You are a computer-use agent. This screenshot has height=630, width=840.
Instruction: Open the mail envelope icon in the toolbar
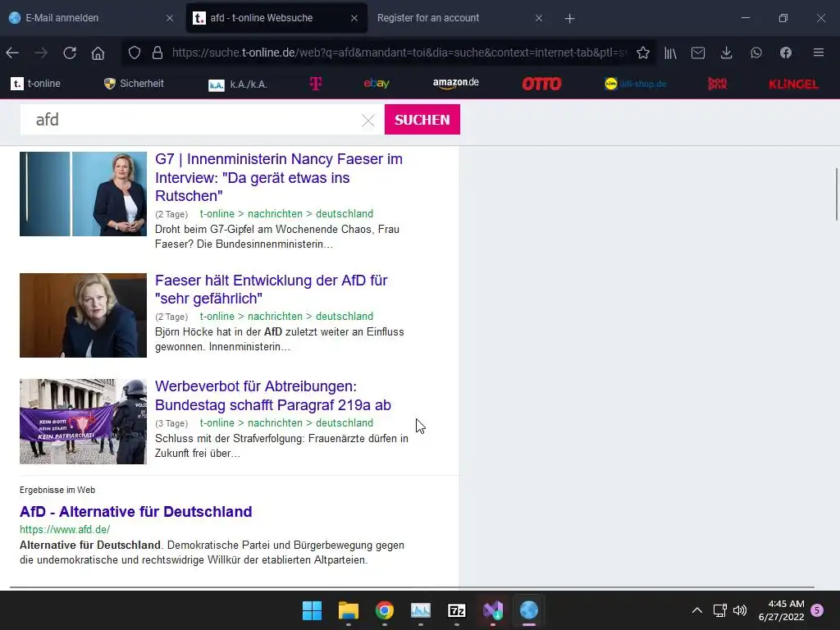pyautogui.click(x=698, y=52)
